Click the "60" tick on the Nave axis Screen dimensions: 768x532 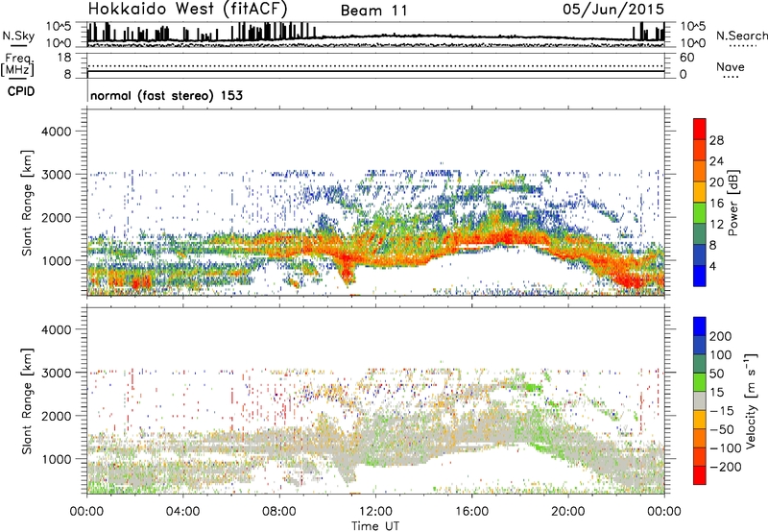pos(686,58)
